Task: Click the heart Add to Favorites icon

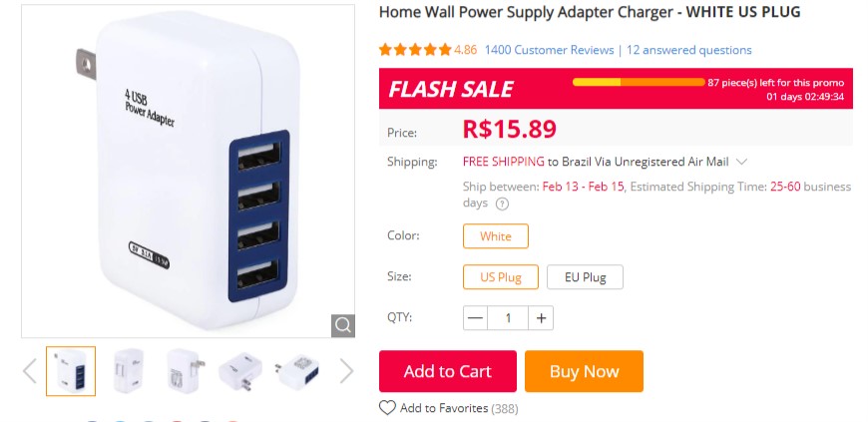Action: pyautogui.click(x=387, y=408)
